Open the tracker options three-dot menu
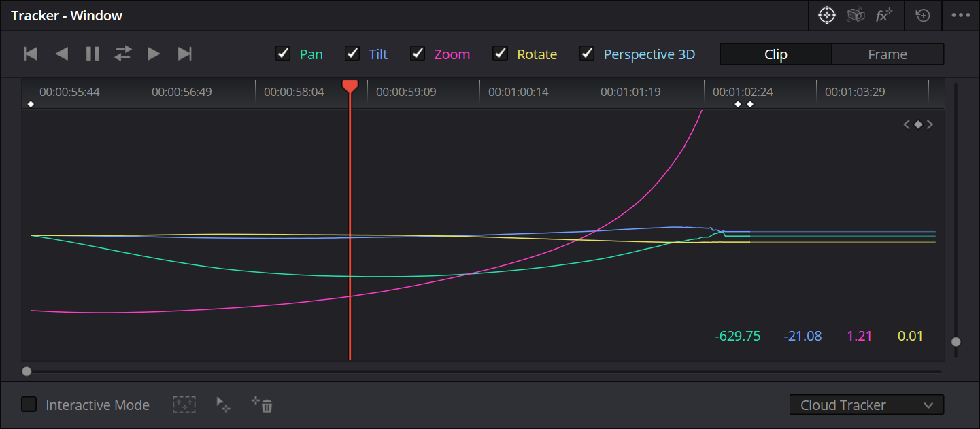 click(960, 16)
